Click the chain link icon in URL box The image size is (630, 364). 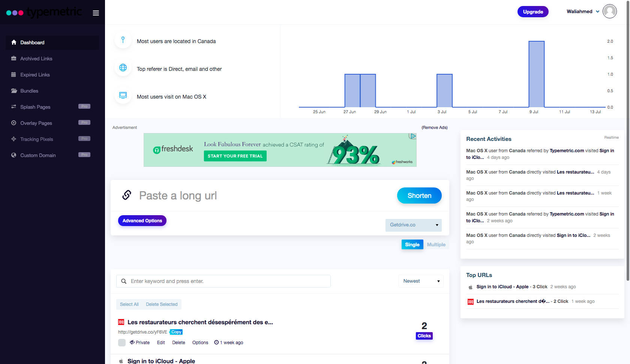127,195
